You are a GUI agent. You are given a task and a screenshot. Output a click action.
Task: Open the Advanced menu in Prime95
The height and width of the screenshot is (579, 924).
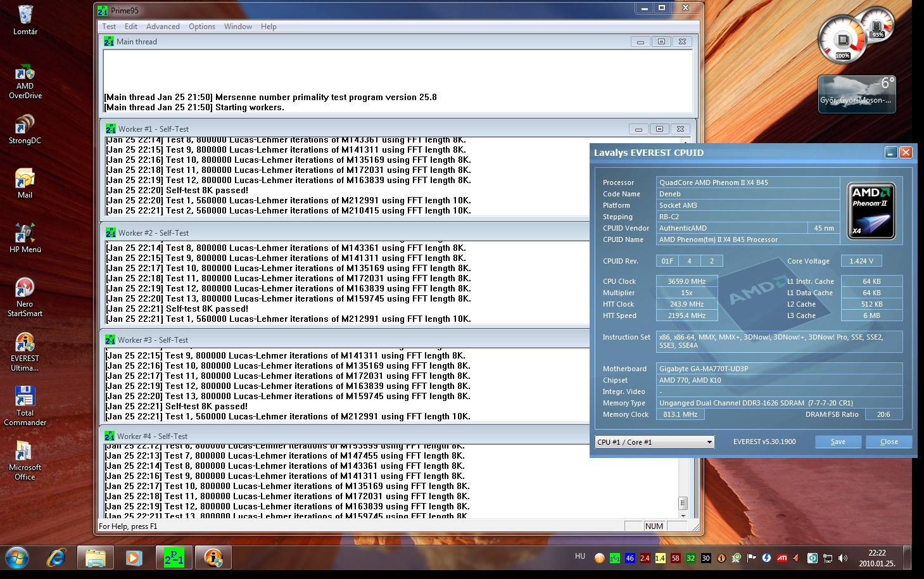(x=163, y=27)
